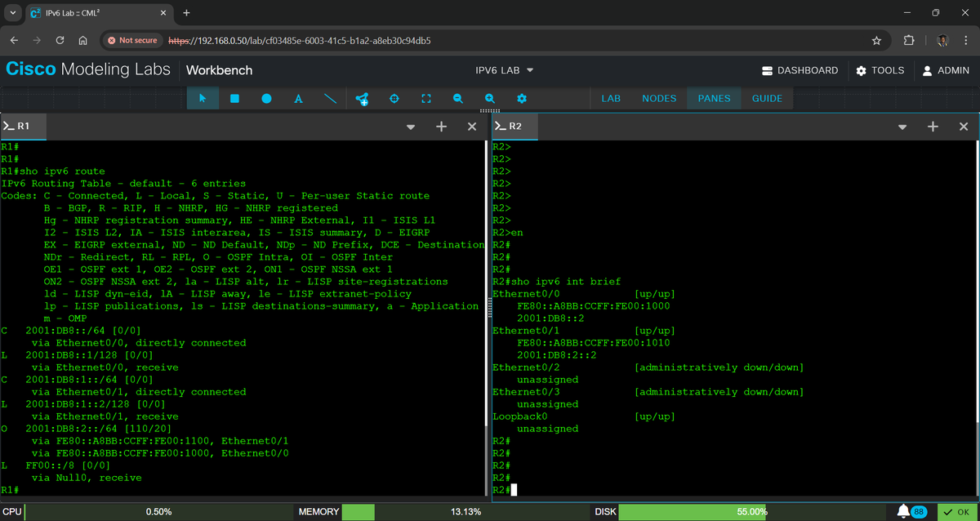The image size is (980, 521).
Task: Close the R1 pane with X
Action: [x=472, y=127]
